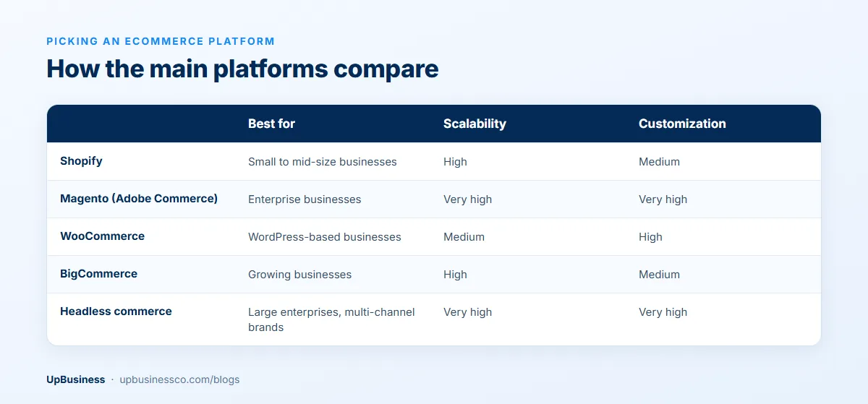
Task: Select 'WordPress-based businesses' cell
Action: (x=325, y=237)
